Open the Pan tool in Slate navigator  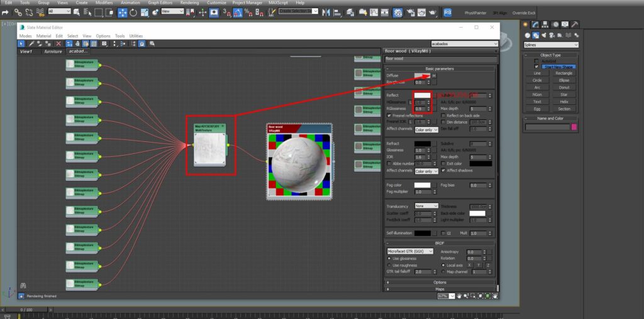(459, 296)
